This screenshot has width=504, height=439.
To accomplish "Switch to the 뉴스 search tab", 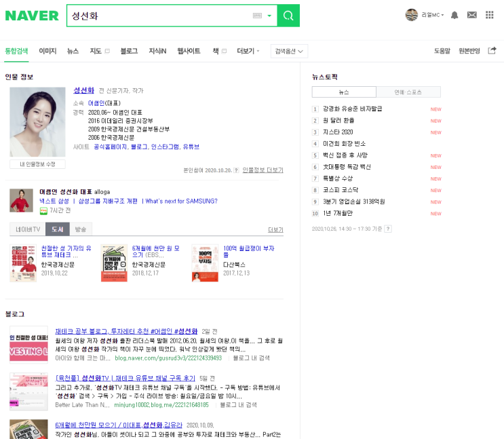I will pyautogui.click(x=73, y=51).
